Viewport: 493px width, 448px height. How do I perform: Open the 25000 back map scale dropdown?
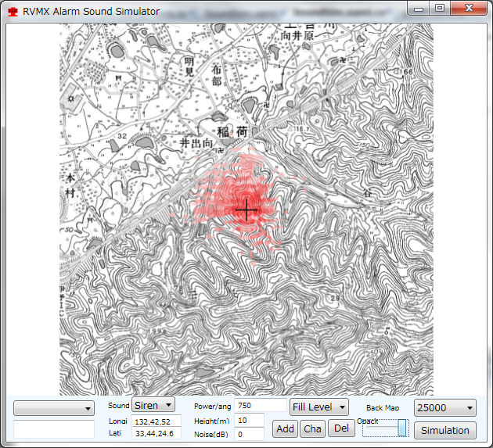444,407
